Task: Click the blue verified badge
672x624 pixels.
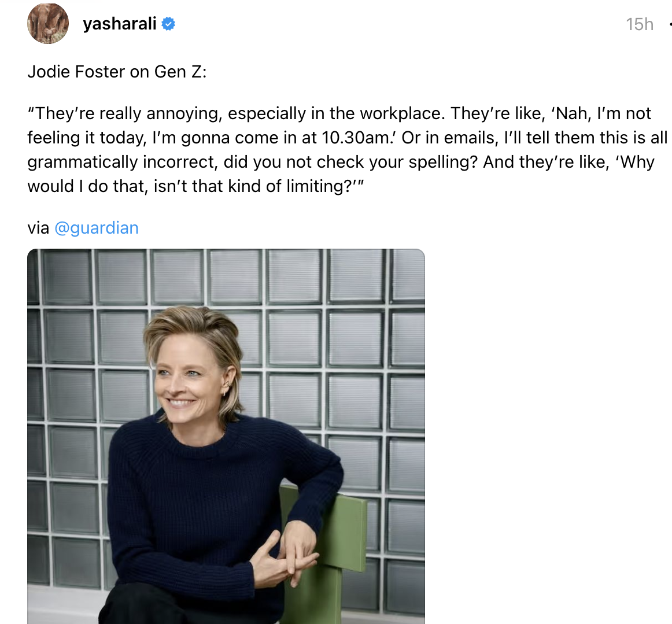Action: pos(168,24)
